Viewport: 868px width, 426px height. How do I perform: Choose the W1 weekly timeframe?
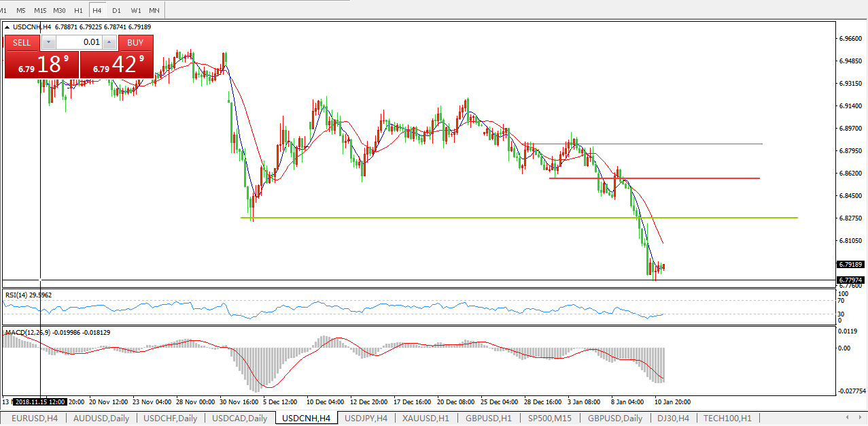[x=135, y=10]
